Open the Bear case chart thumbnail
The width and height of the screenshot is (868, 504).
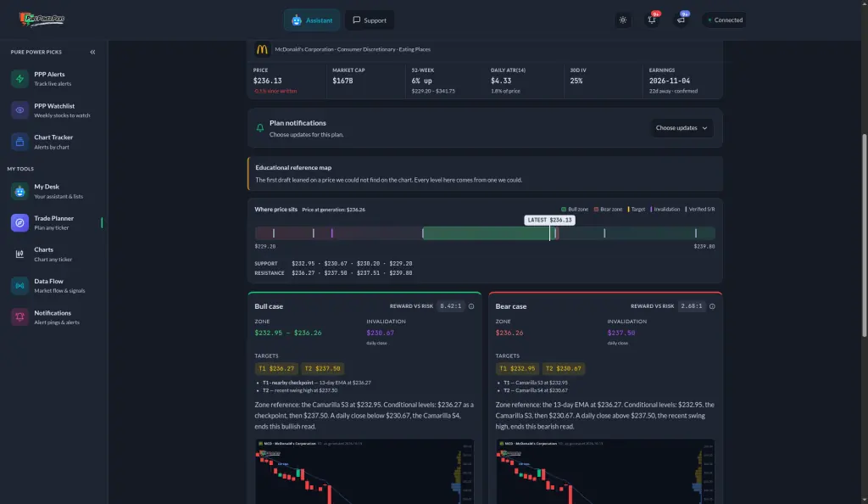click(x=605, y=471)
